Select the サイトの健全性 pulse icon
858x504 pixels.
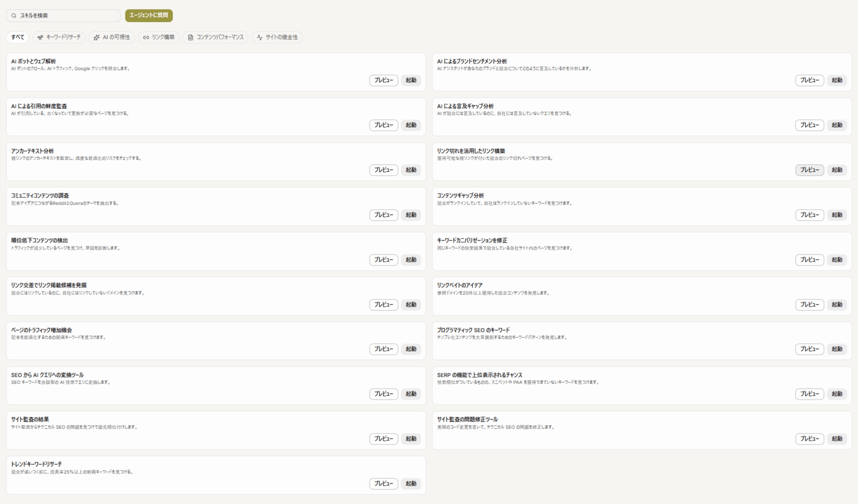click(260, 38)
